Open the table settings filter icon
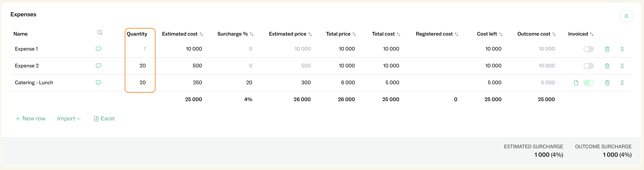 [626, 16]
